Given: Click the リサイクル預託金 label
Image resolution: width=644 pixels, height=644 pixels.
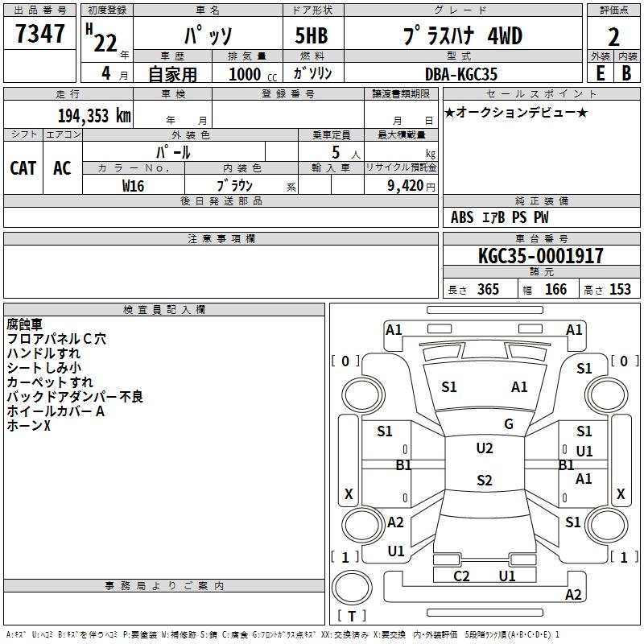Looking at the screenshot, I should (401, 167).
